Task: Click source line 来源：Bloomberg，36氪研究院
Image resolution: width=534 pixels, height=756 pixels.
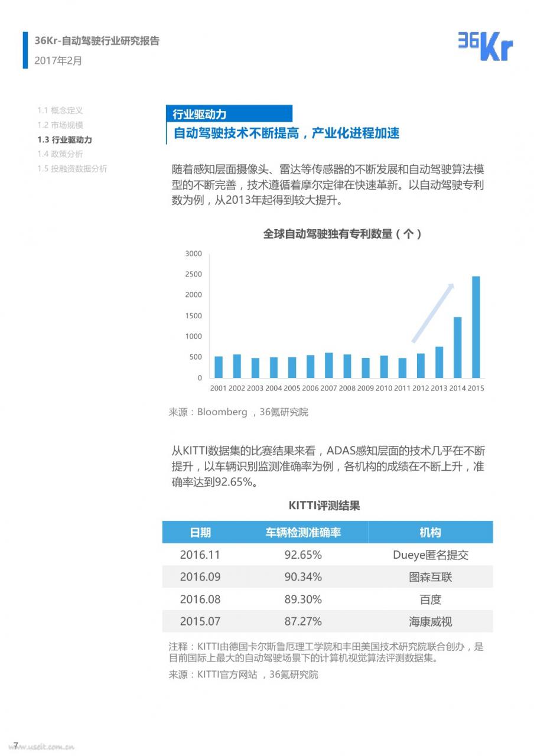Action: tap(239, 412)
